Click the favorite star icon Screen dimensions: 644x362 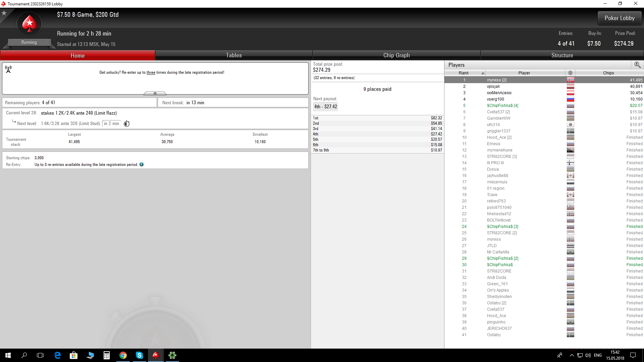click(4, 13)
